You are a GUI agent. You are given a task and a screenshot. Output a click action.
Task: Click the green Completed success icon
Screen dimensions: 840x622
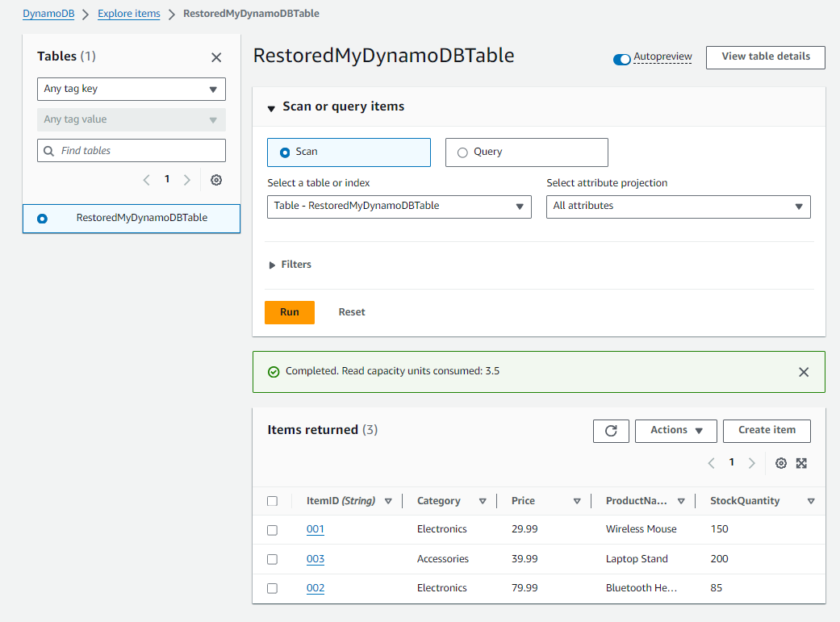click(274, 372)
